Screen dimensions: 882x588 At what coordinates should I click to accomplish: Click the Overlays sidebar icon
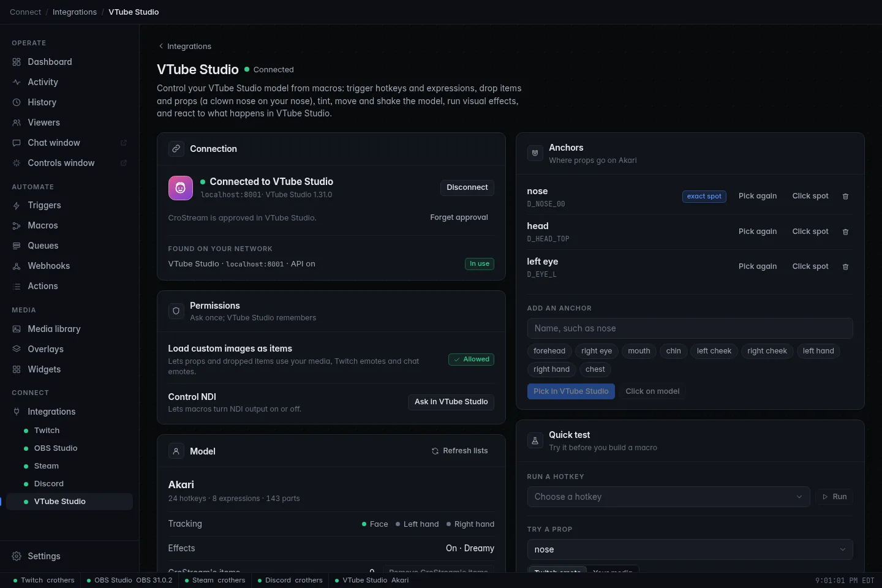tap(17, 349)
